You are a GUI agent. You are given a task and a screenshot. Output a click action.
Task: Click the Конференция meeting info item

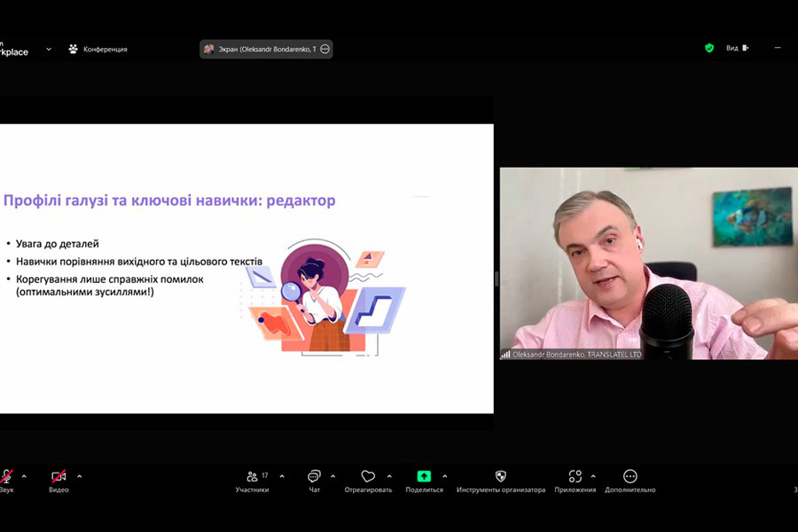click(x=98, y=49)
